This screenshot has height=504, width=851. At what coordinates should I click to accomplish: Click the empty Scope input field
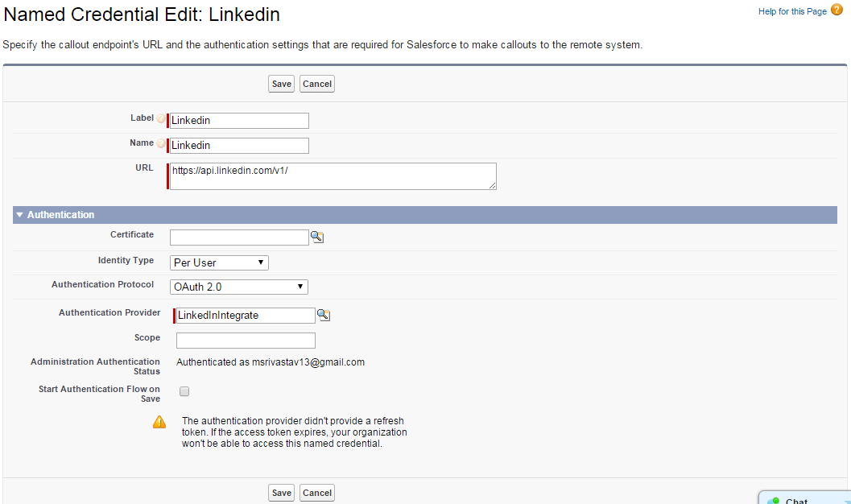[x=246, y=341]
